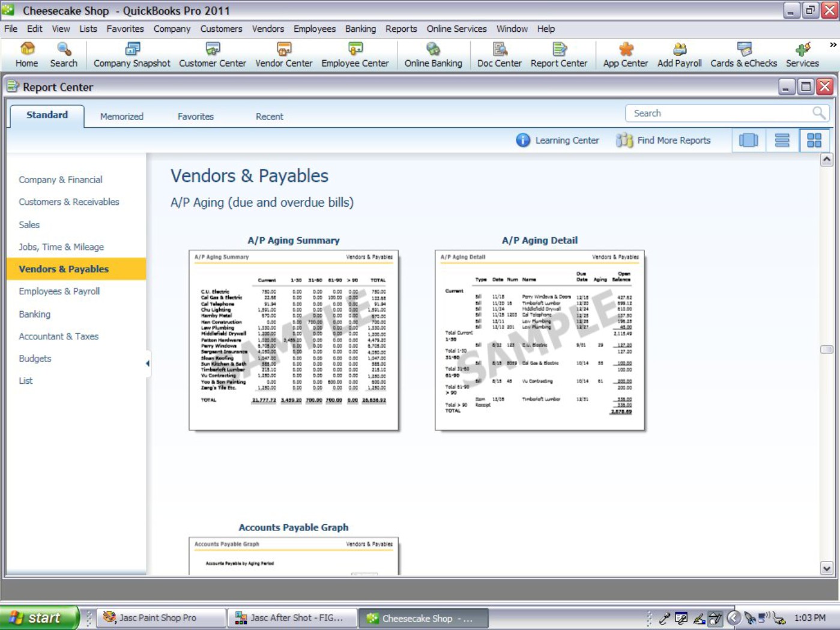Click the magnifier icon in search box

point(819,113)
